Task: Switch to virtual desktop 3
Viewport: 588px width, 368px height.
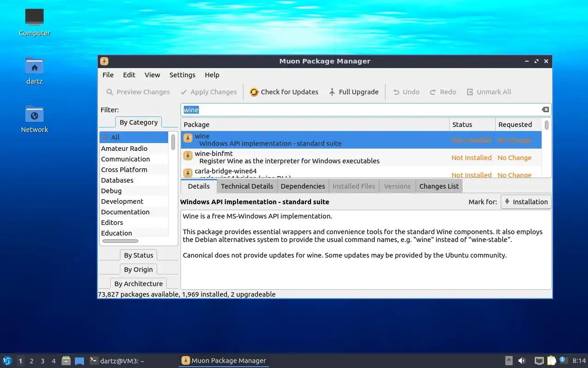Action: coord(43,361)
